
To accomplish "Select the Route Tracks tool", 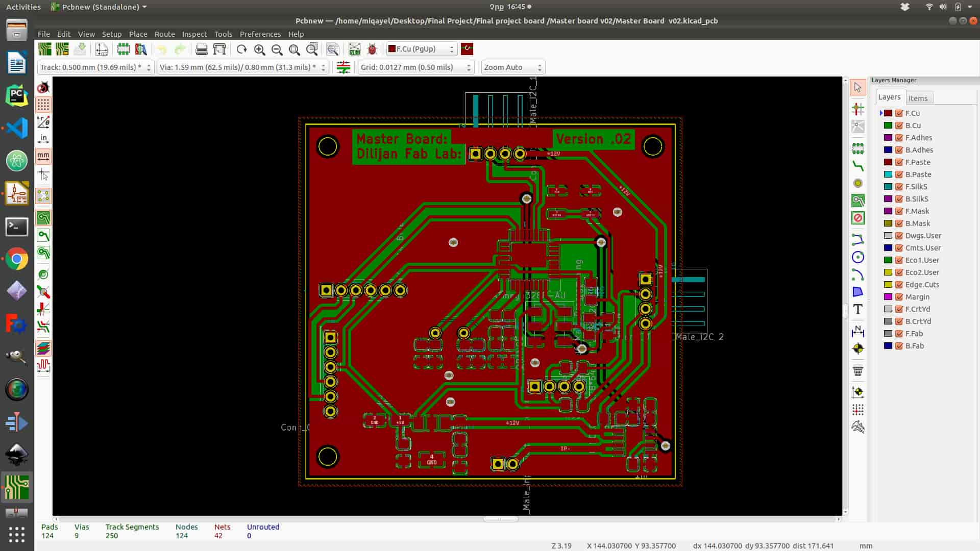I will point(857,166).
